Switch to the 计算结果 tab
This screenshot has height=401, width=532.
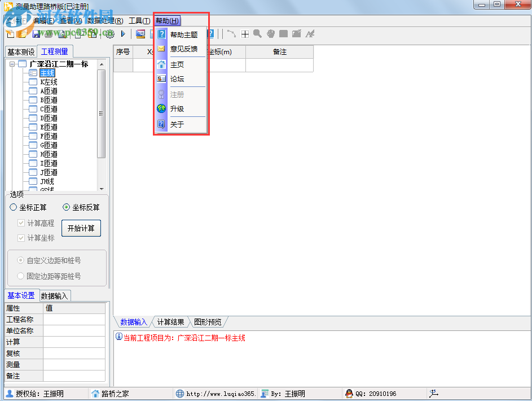coord(171,322)
